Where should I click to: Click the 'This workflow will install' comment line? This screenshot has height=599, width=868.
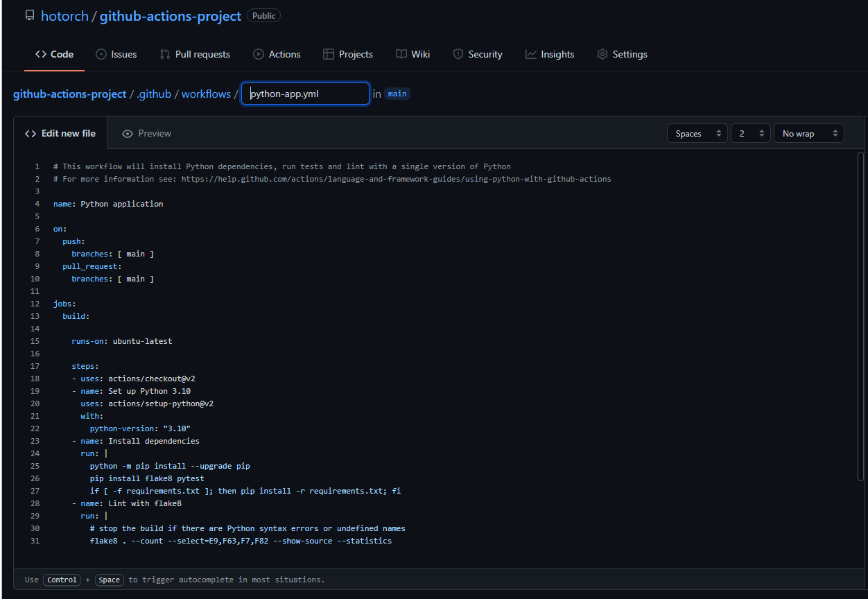coord(282,166)
